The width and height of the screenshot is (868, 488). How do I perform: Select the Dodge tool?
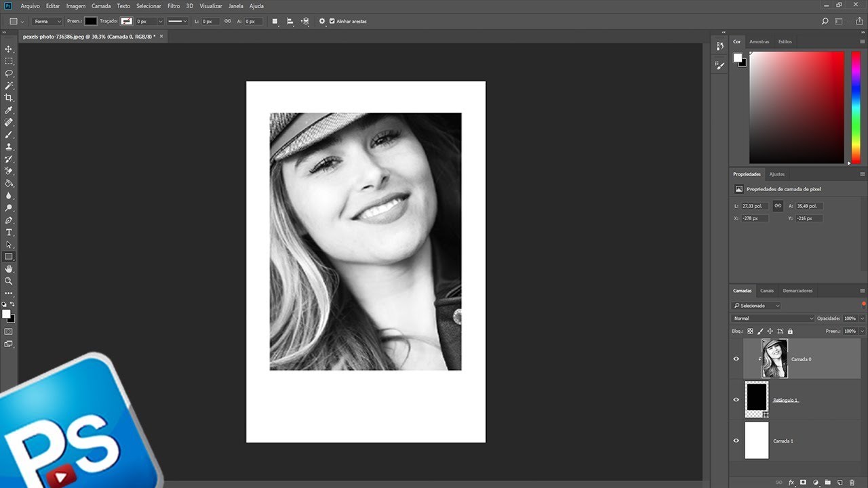(x=9, y=208)
